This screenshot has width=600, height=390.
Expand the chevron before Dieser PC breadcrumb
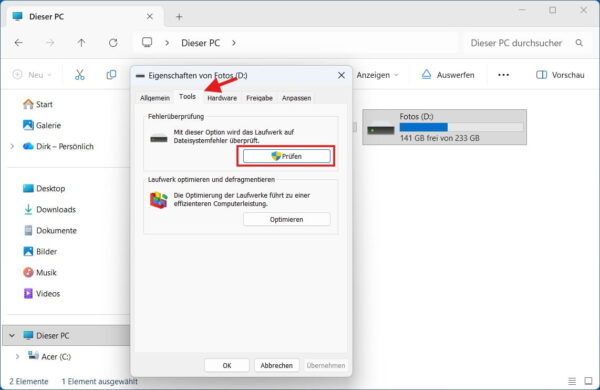point(167,43)
